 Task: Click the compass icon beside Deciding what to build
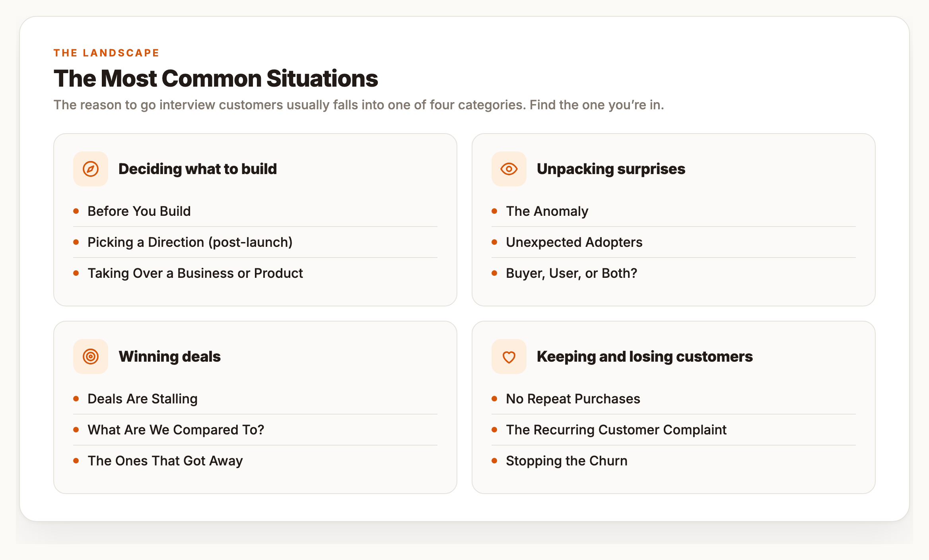point(91,169)
